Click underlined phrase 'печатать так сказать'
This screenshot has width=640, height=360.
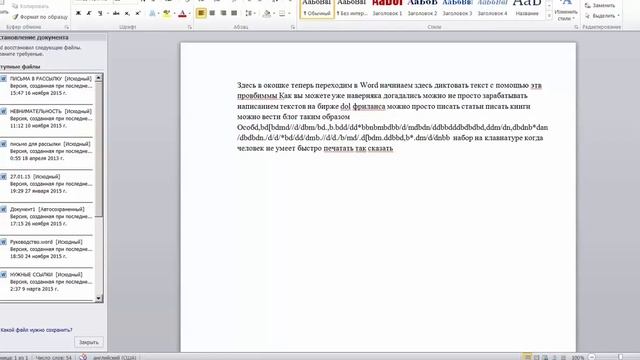tap(358, 148)
